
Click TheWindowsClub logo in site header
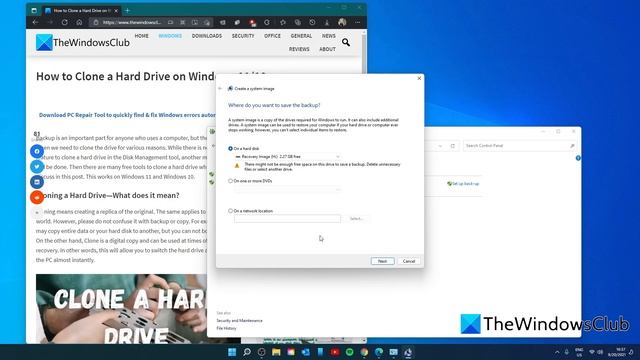[83, 42]
